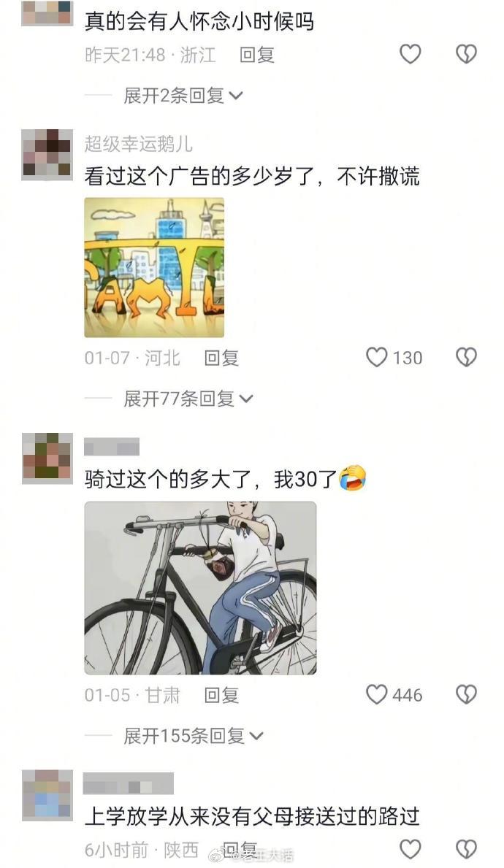Image resolution: width=504 pixels, height=868 pixels.
Task: Open the bicycle illustration image
Action: tap(200, 588)
